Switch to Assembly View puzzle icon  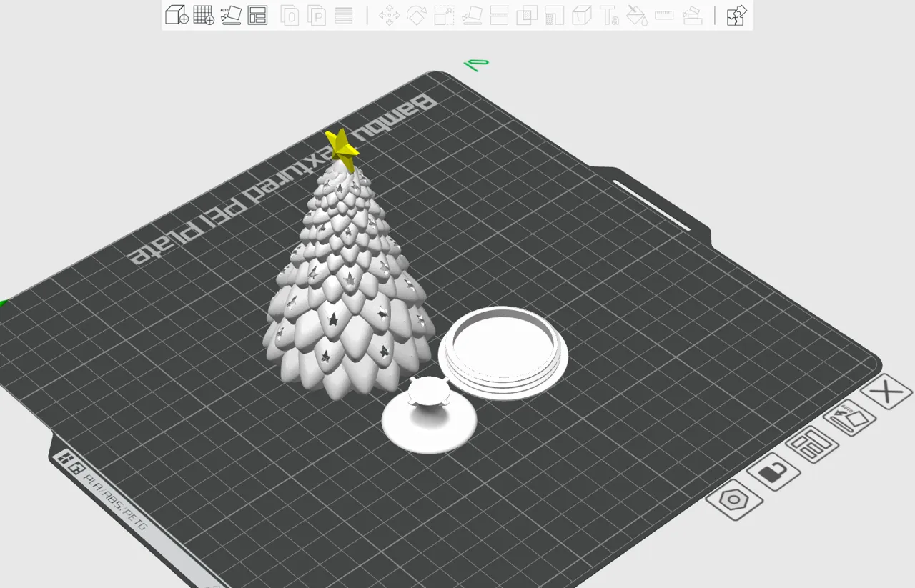(736, 15)
